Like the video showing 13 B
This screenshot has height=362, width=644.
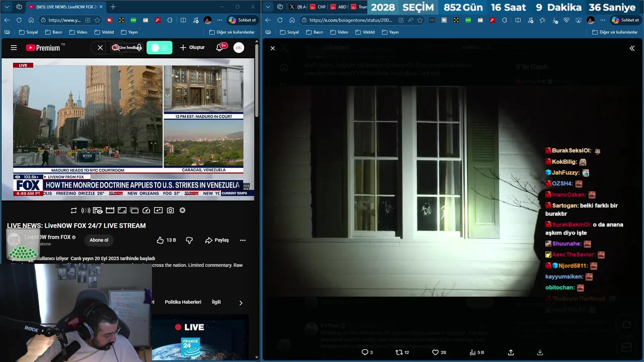coord(166,240)
